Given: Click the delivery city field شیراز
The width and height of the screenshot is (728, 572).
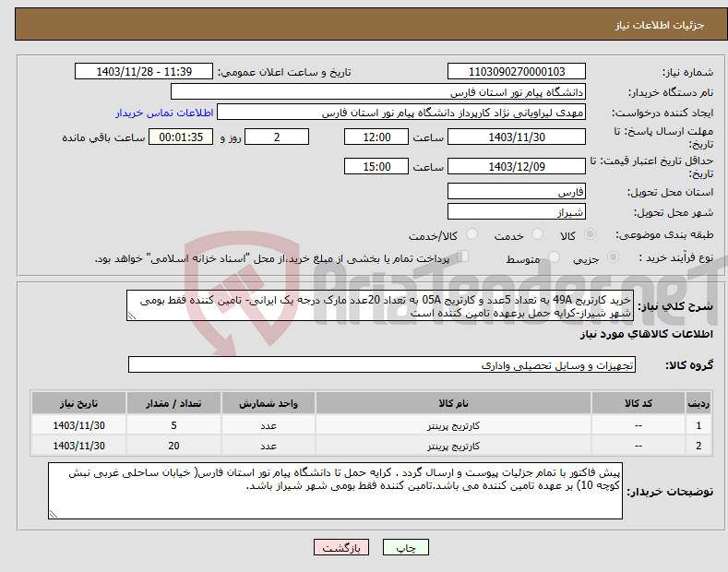Looking at the screenshot, I should coord(517,211).
